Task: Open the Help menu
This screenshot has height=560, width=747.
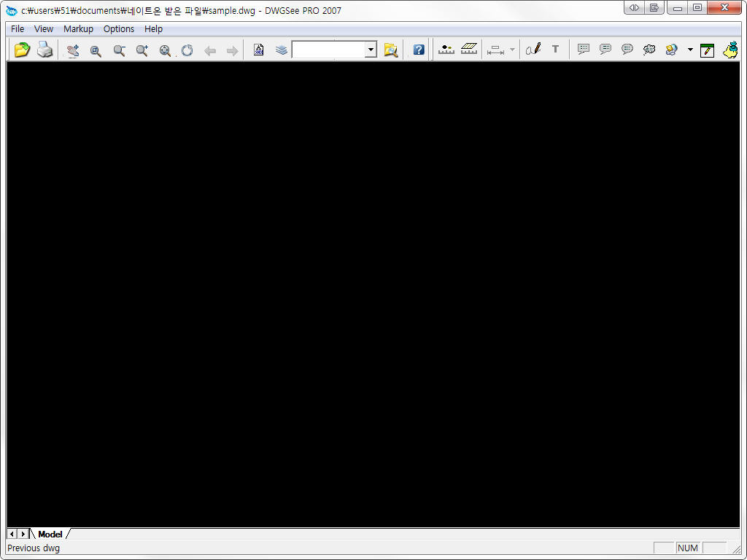Action: [x=153, y=29]
